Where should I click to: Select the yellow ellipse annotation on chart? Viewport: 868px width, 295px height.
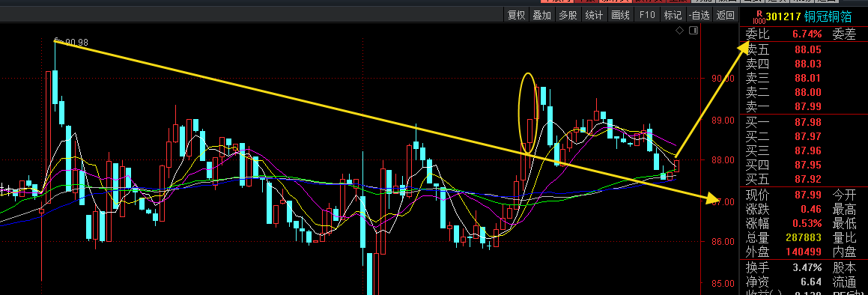(528, 113)
